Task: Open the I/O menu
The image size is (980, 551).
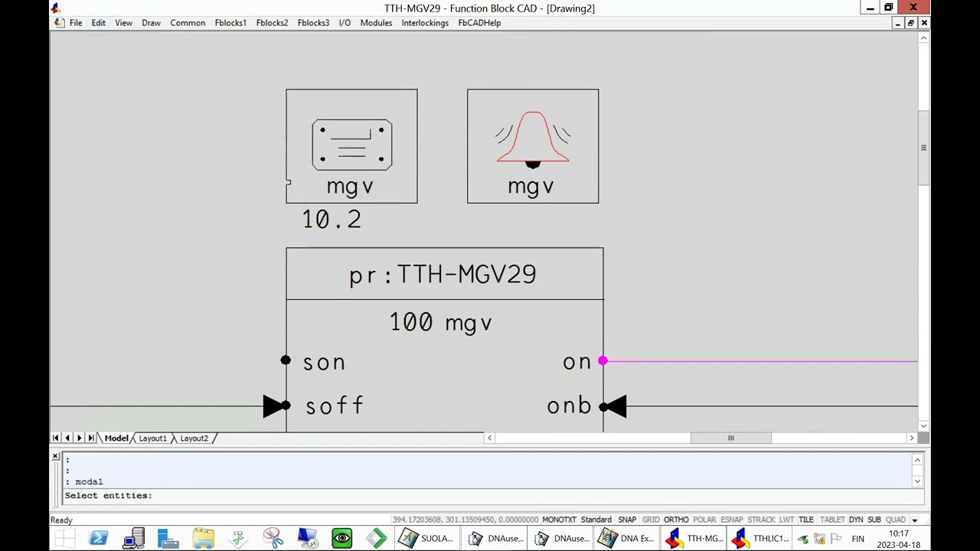Action: pos(345,23)
